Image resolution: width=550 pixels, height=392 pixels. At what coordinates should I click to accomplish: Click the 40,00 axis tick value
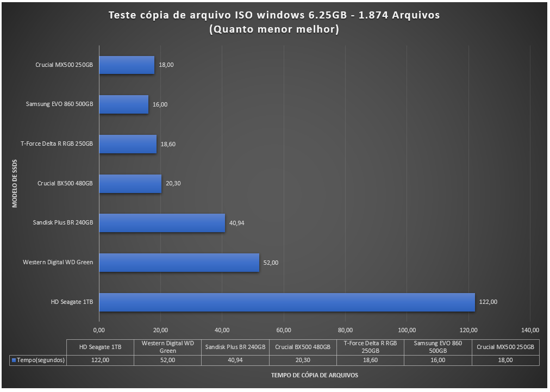pyautogui.click(x=222, y=330)
